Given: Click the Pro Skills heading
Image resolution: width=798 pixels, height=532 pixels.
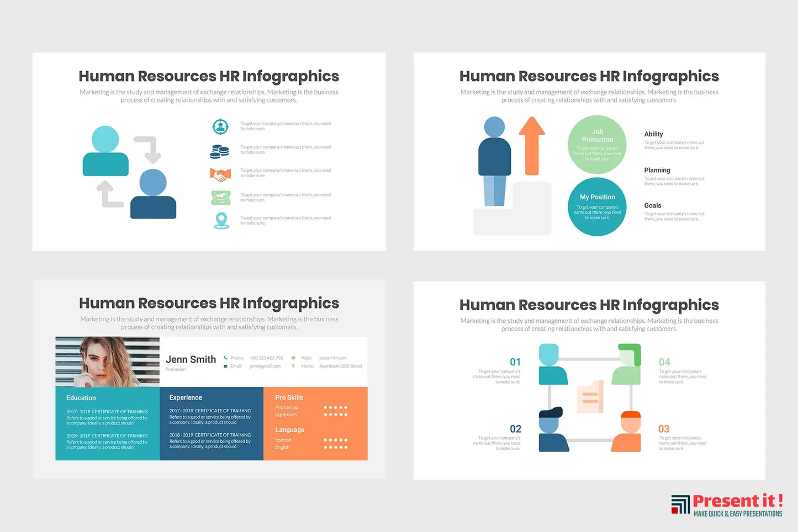Looking at the screenshot, I should click(x=289, y=397).
